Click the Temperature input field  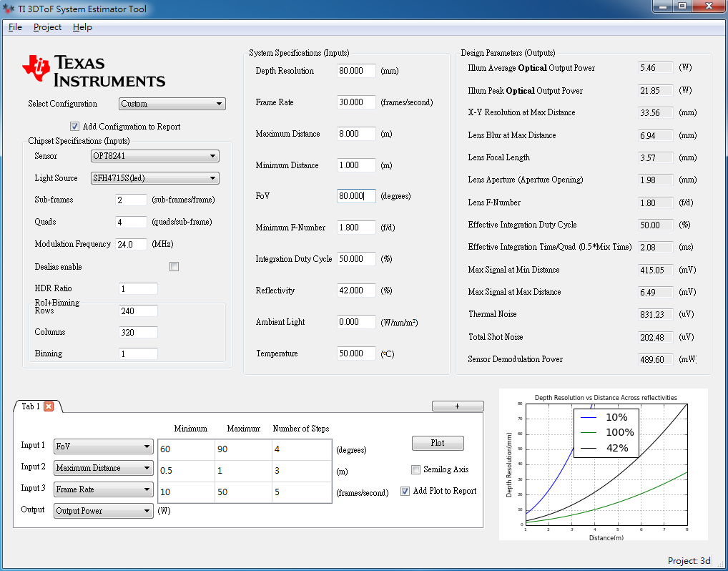tap(356, 353)
